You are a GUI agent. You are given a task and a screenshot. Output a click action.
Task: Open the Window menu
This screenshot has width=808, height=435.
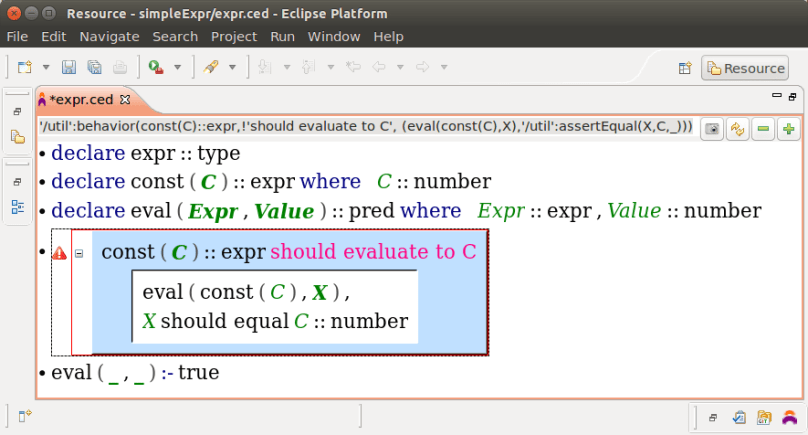(334, 36)
